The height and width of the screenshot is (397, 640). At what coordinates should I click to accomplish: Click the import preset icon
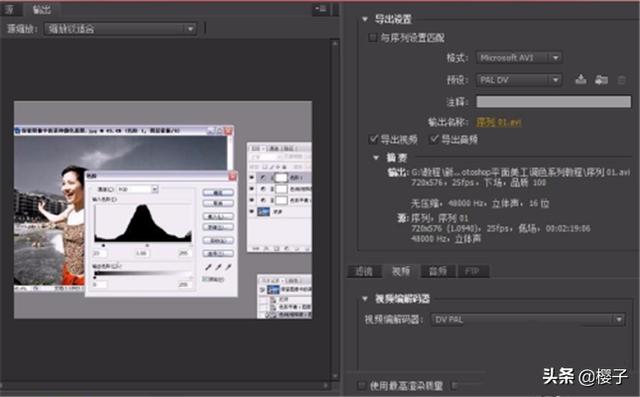pyautogui.click(x=601, y=80)
